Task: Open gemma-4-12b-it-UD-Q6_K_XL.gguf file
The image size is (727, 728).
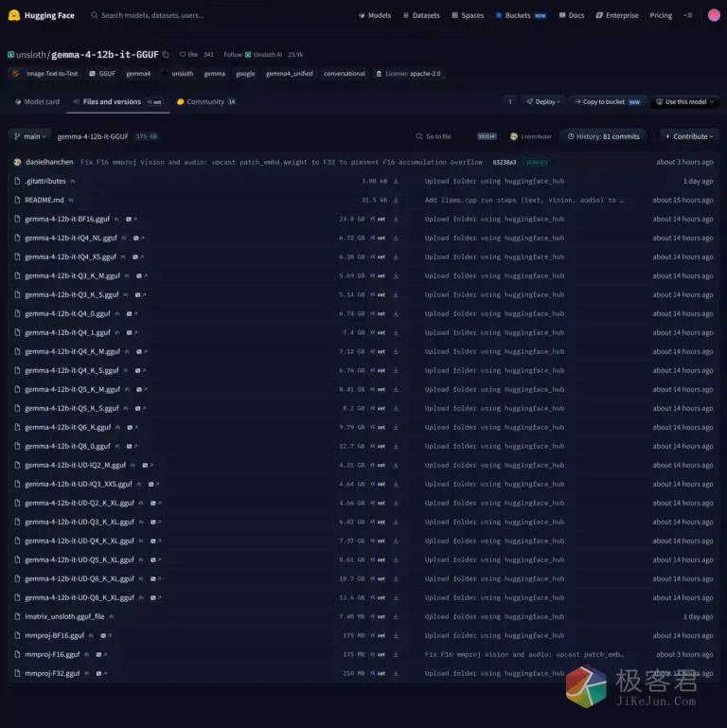Action: click(79, 579)
